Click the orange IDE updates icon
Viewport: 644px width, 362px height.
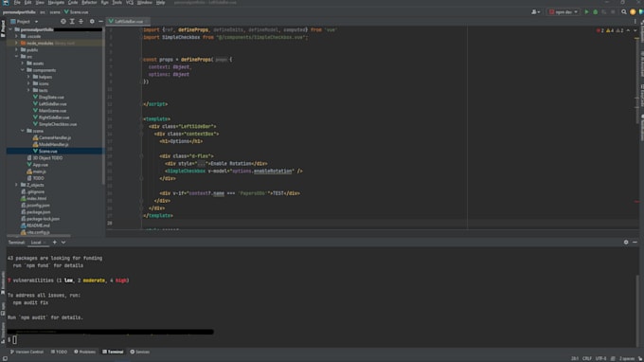[633, 12]
